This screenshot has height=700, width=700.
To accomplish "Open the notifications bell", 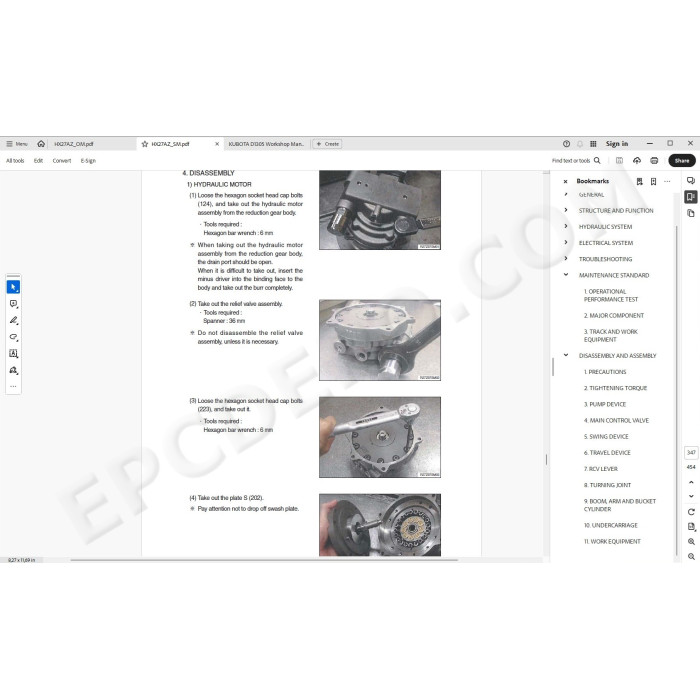I will pyautogui.click(x=580, y=144).
